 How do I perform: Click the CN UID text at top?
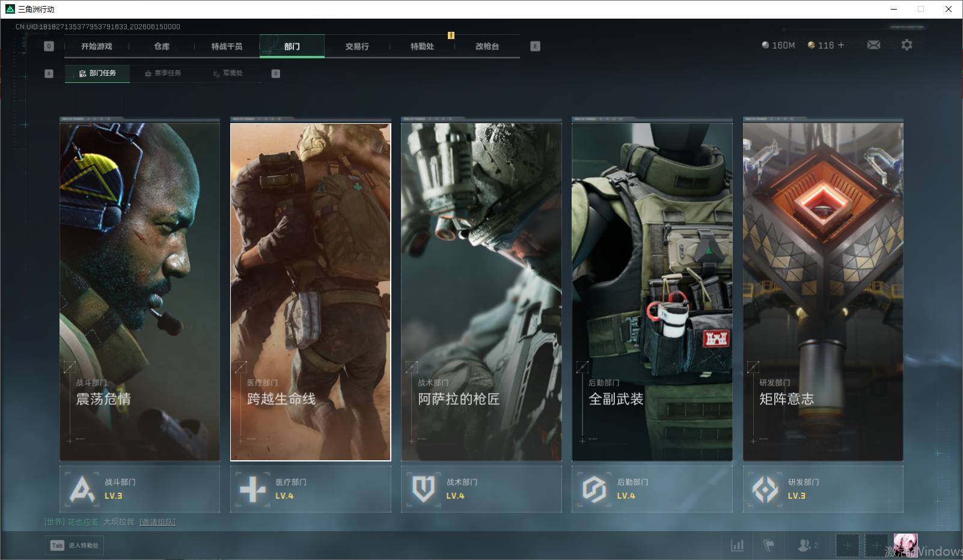click(x=97, y=26)
